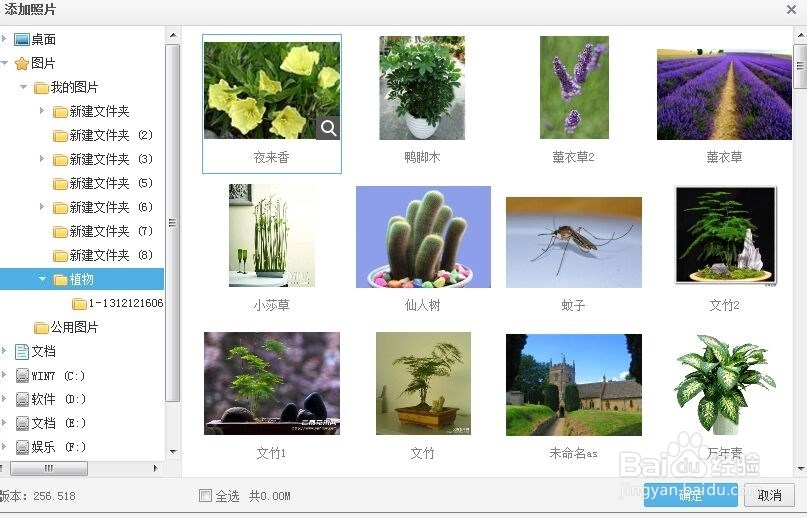807x518 pixels.
Task: Expand the 新建文件夹 (6) node
Action: coord(42,206)
